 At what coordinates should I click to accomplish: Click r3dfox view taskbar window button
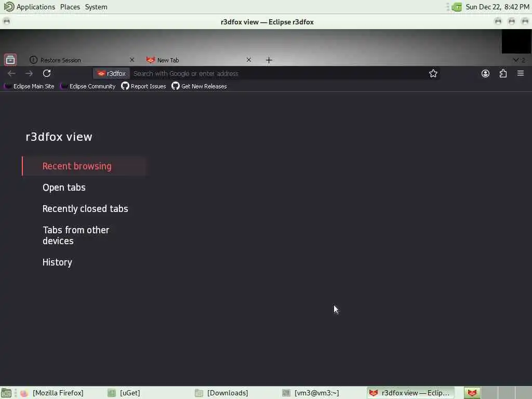(x=410, y=393)
